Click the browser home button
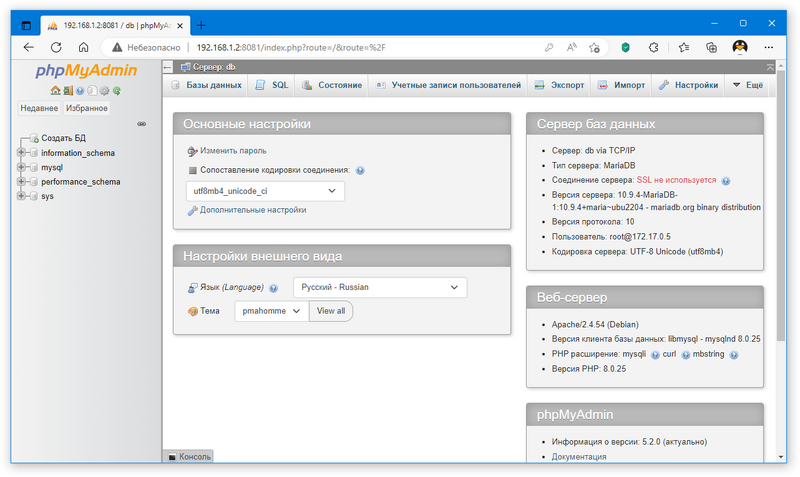The height and width of the screenshot is (477, 800). click(84, 47)
